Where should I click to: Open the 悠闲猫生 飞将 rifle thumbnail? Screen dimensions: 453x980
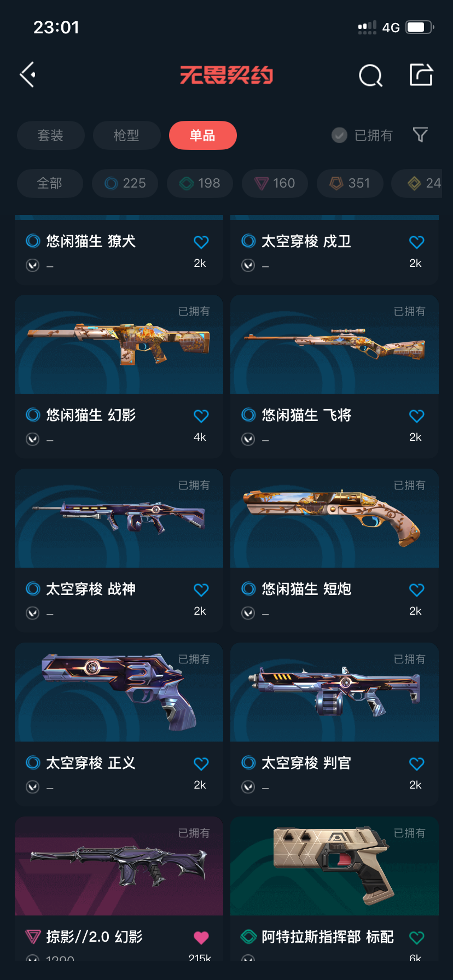(334, 345)
